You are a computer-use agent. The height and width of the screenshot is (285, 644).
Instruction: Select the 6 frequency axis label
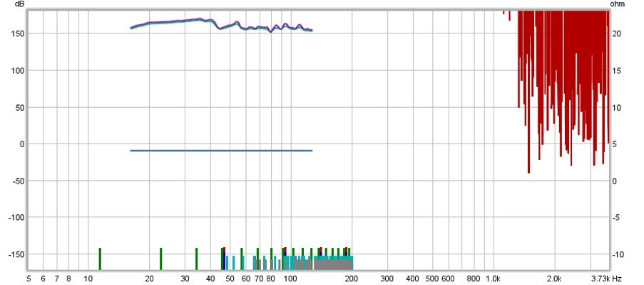point(43,279)
